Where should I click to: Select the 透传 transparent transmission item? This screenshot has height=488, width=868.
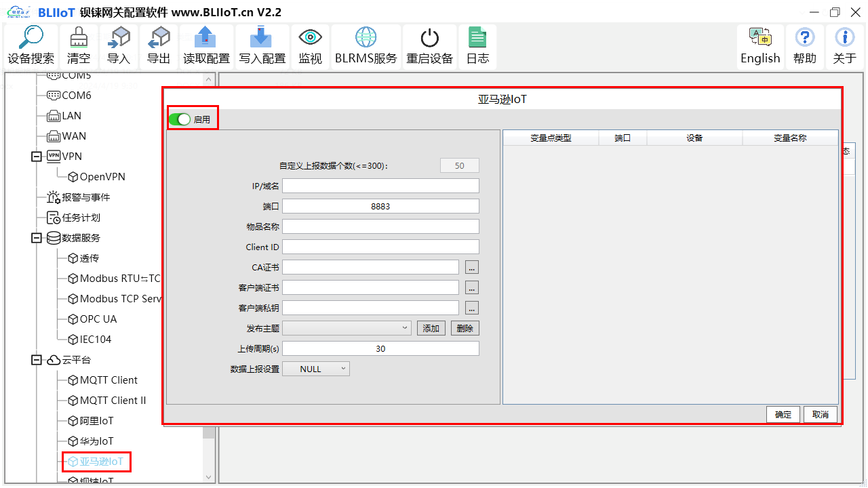83,258
